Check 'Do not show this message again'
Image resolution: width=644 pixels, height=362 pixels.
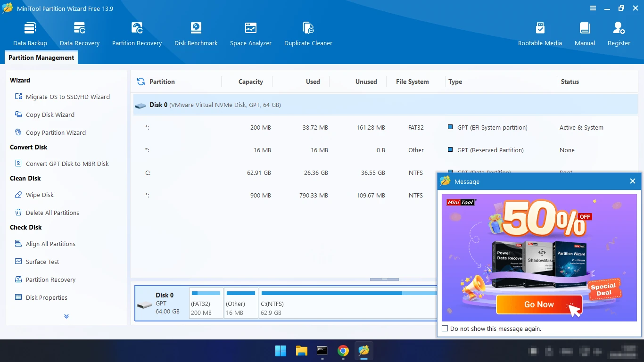pyautogui.click(x=445, y=329)
